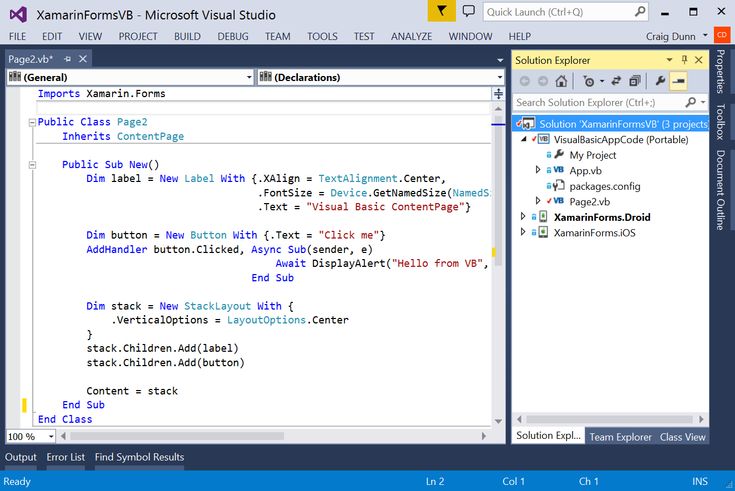Viewport: 735px width, 491px height.
Task: Click the search magnifier in Solution Explorer
Action: (691, 102)
